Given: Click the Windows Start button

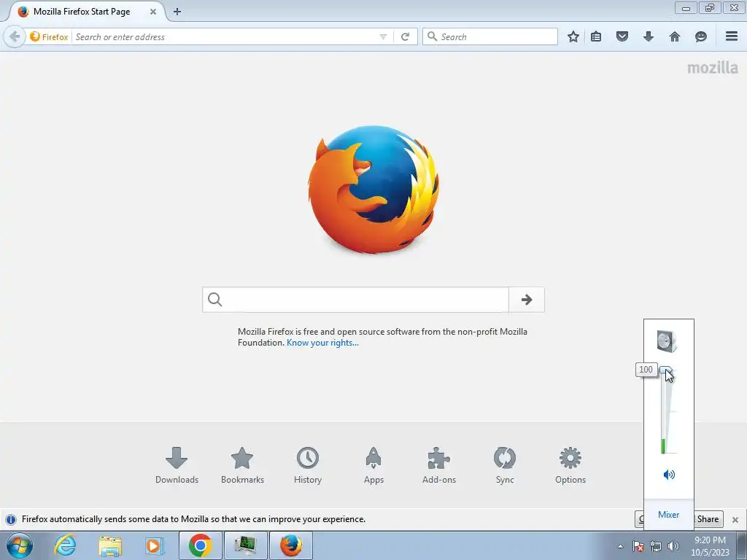Looking at the screenshot, I should [x=20, y=545].
